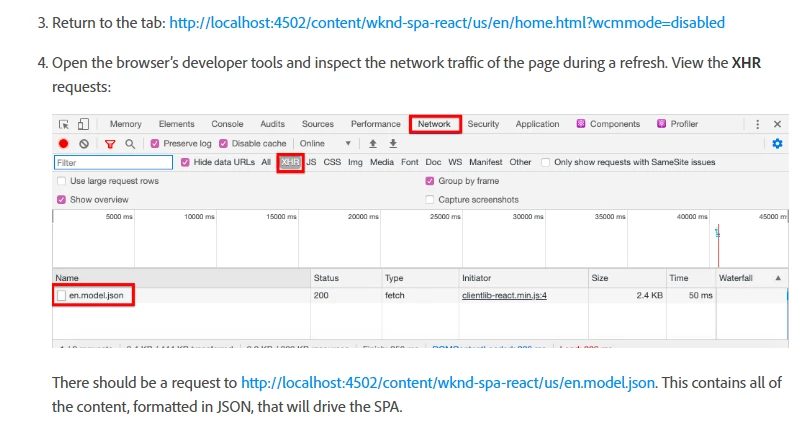Open the home.html wcmmode=disabled link
Viewport: 803px width, 421px height.
click(x=447, y=23)
